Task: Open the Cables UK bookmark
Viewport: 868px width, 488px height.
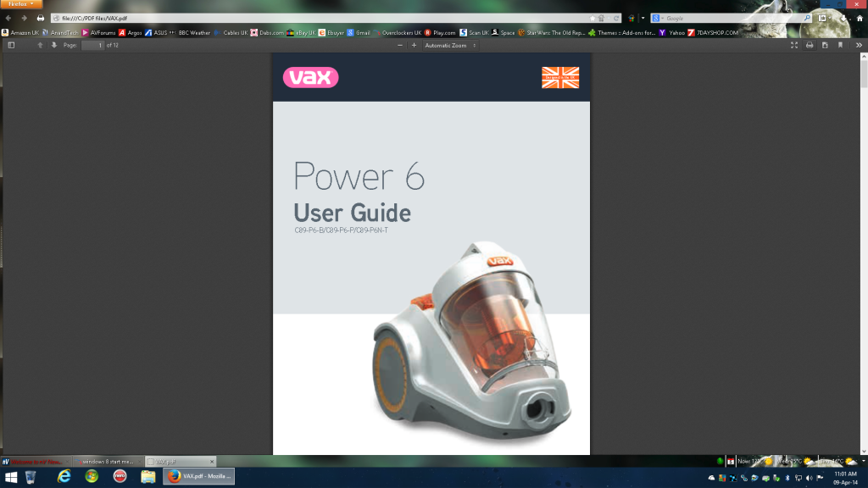Action: pos(231,33)
